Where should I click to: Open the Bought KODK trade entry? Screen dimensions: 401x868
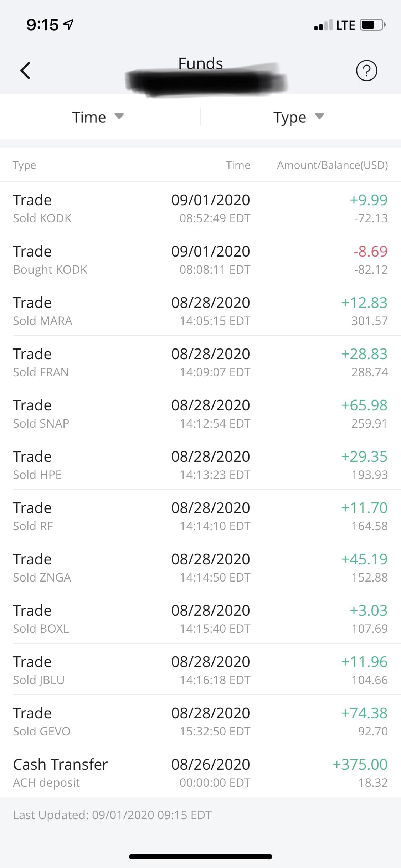click(200, 259)
